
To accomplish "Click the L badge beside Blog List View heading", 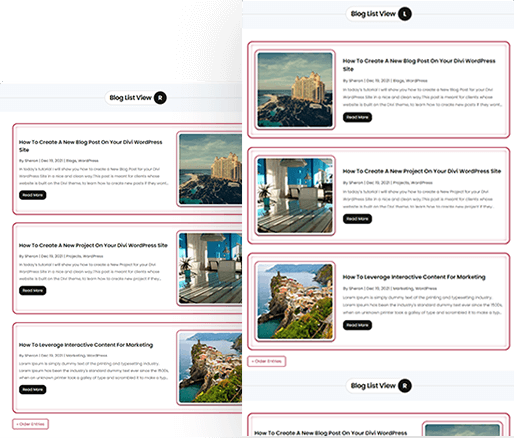I will [405, 14].
